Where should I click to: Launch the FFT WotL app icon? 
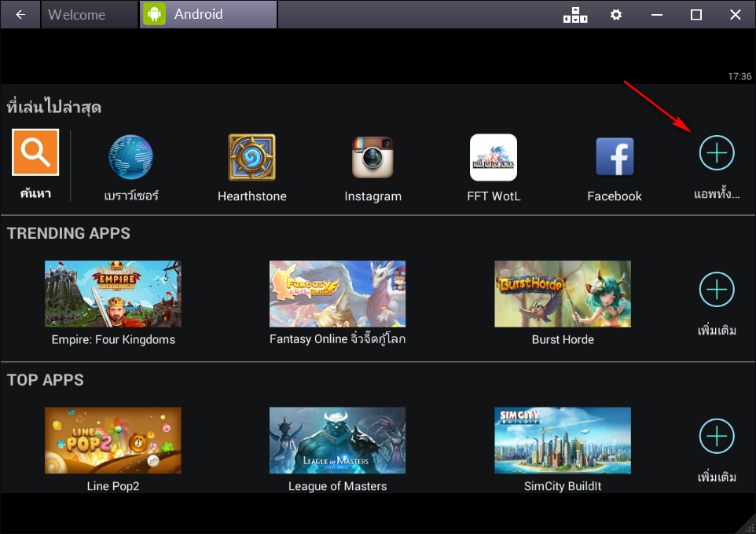click(494, 157)
